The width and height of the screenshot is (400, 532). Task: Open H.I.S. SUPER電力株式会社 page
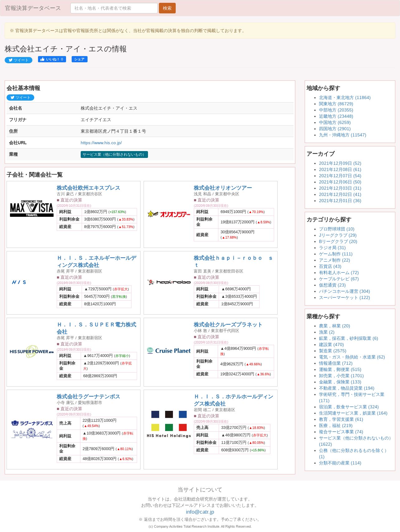pos(97,328)
